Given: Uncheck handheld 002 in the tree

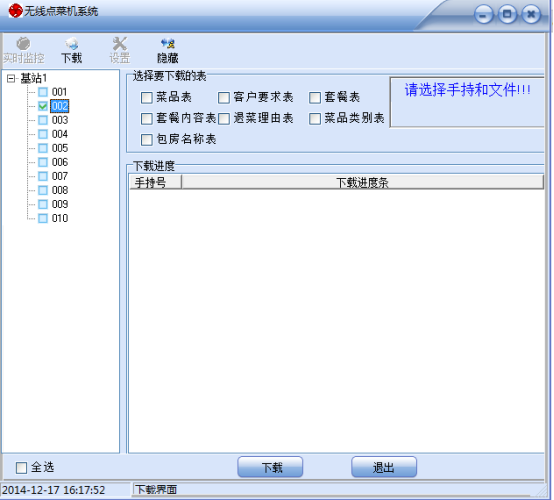Looking at the screenshot, I should point(43,106).
